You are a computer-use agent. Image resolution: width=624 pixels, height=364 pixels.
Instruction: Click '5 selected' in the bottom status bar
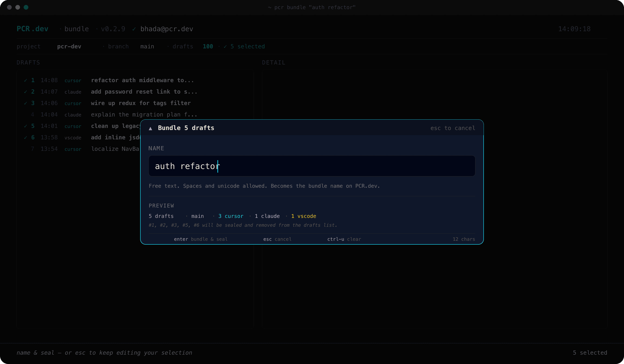click(x=590, y=353)
